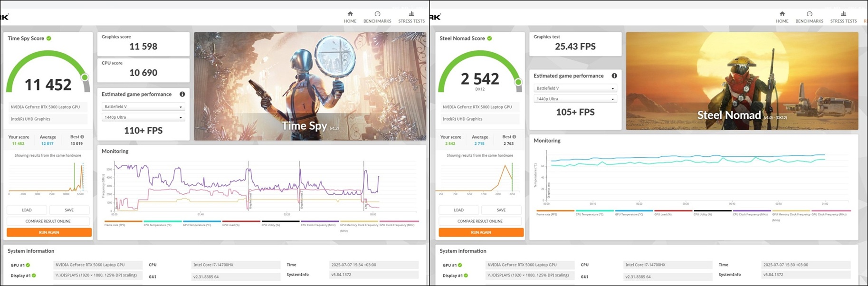
Task: Click info icon beside Steel Nomad estimated game performance
Action: pyautogui.click(x=614, y=76)
